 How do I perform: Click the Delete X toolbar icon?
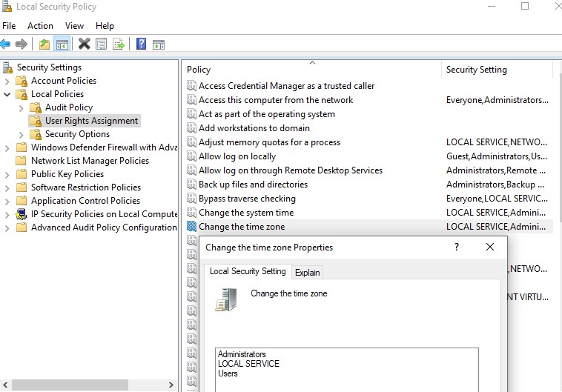coord(84,44)
